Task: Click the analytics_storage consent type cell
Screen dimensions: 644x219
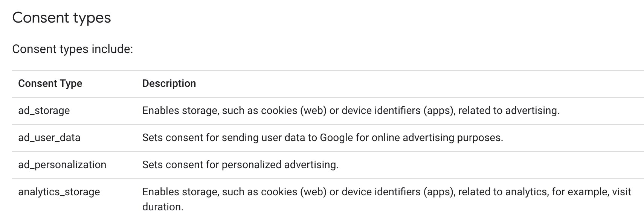Action: click(x=59, y=192)
